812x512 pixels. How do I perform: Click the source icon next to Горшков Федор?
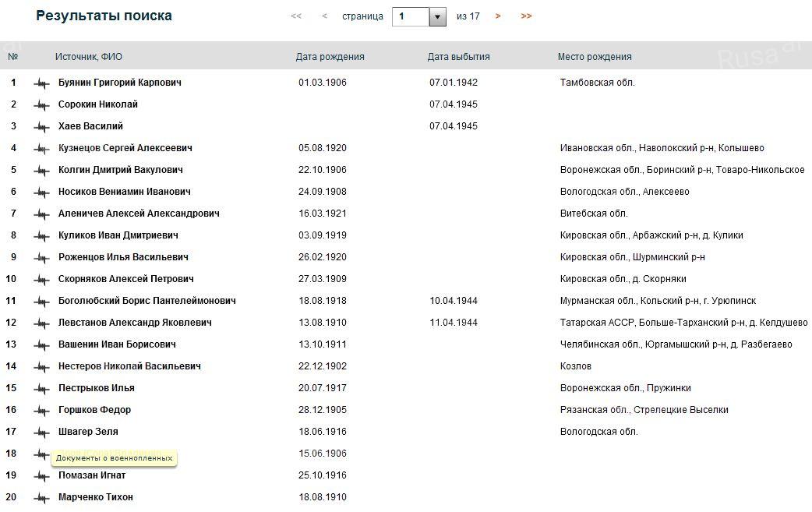(x=41, y=410)
